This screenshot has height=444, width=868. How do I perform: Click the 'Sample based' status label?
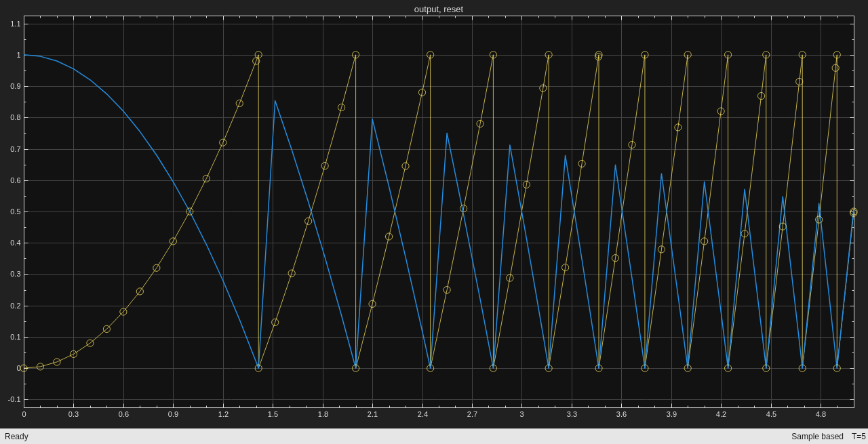[817, 437]
